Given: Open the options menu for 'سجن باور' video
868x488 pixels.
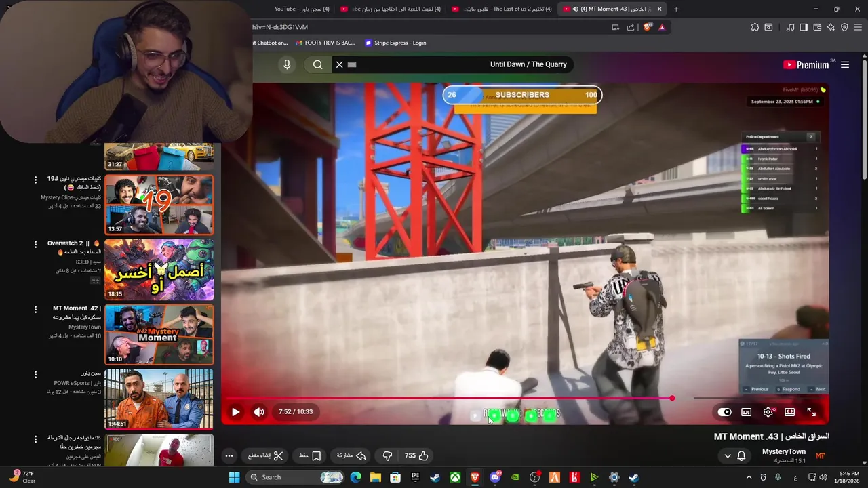Looking at the screenshot, I should tap(35, 374).
